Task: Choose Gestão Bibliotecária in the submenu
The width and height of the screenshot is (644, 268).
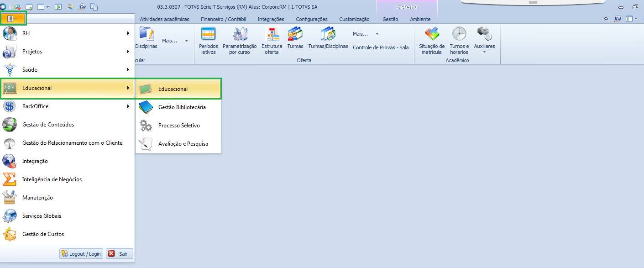Action: point(178,107)
